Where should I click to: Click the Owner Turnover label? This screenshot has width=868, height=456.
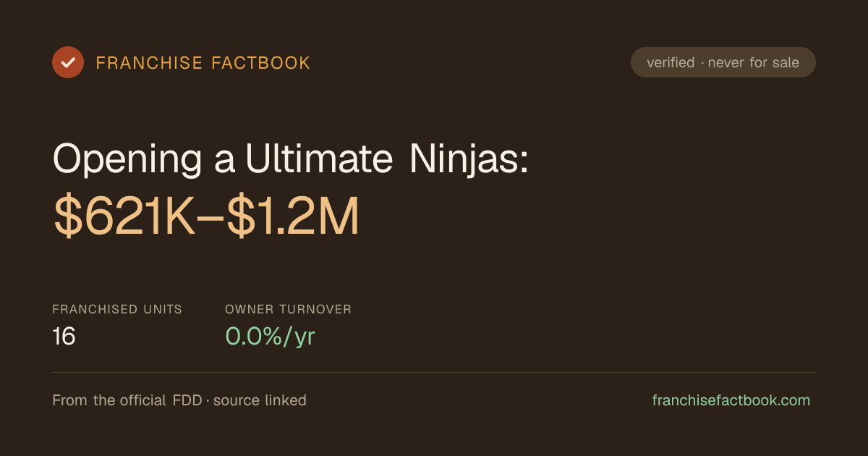[289, 309]
